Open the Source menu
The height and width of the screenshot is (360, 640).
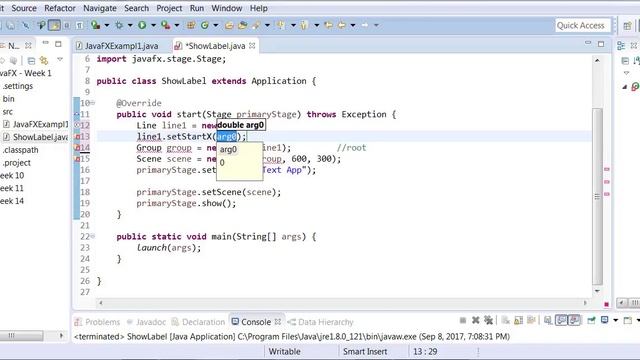(24, 8)
